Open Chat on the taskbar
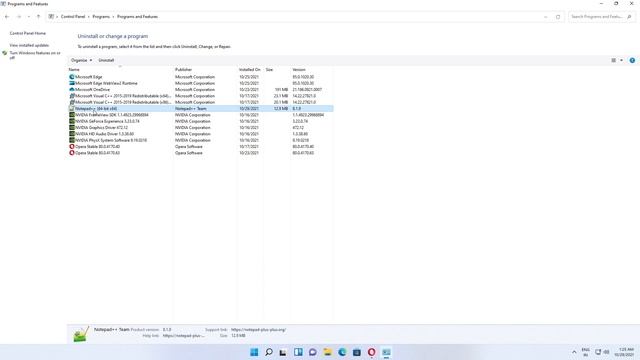 tap(313, 352)
